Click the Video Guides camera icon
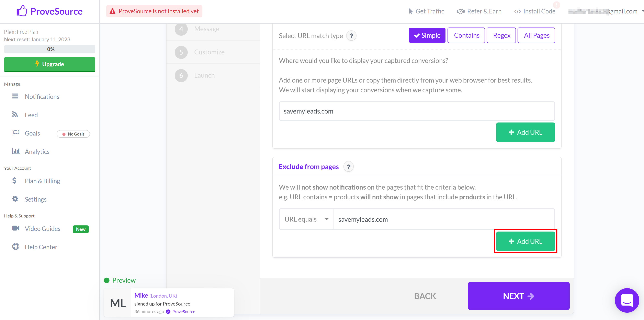644x320 pixels. pos(16,228)
